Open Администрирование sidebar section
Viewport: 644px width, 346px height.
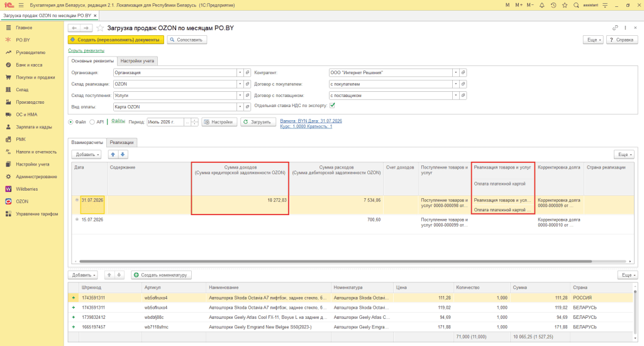[x=36, y=177]
